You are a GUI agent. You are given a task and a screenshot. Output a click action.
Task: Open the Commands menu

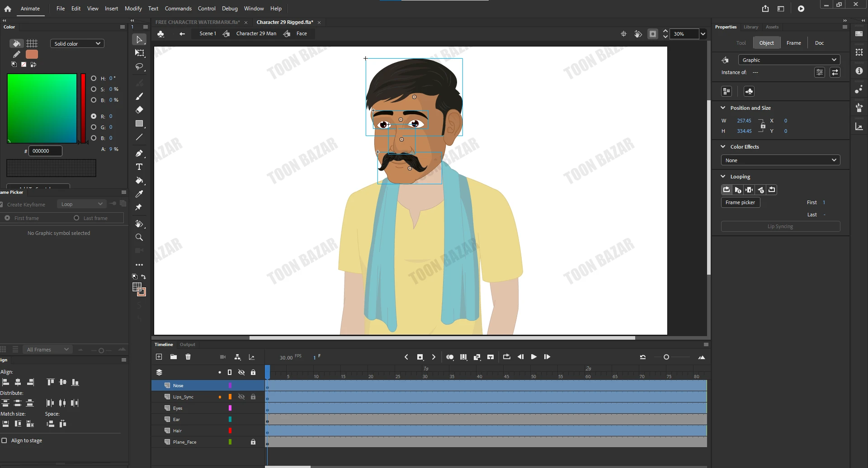178,9
